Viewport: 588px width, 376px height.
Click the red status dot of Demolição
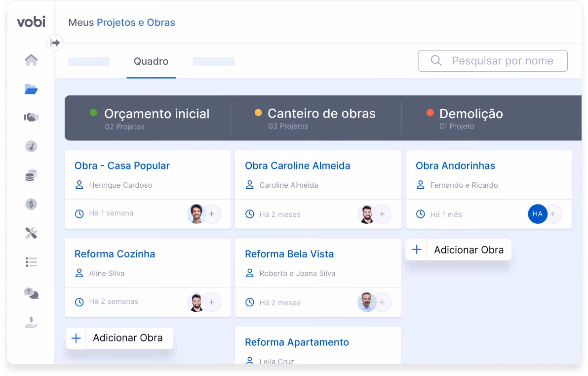click(430, 113)
